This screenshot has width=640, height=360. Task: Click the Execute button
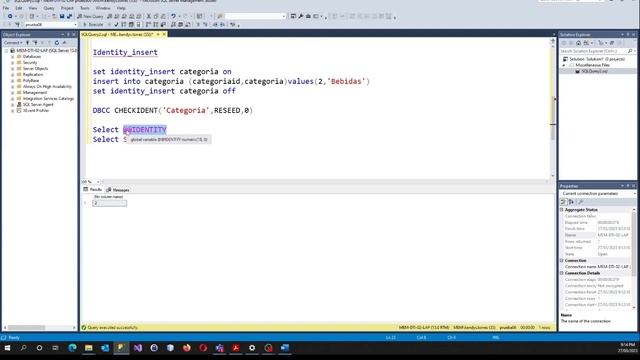(93, 24)
